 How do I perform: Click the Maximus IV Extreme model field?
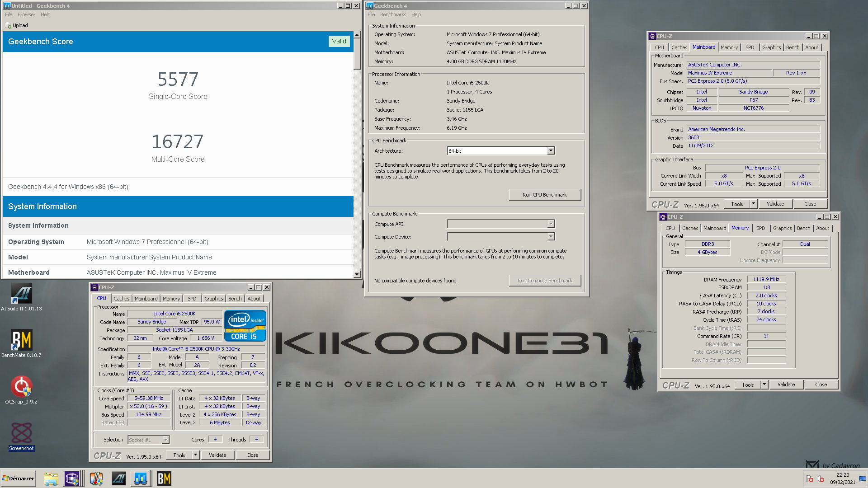pyautogui.click(x=729, y=73)
